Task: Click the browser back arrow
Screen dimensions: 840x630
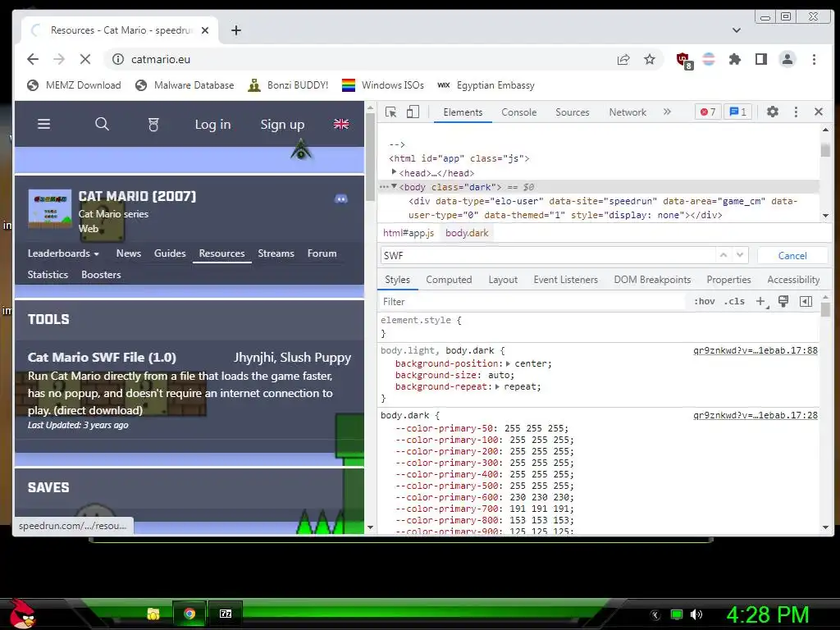Action: click(x=33, y=59)
